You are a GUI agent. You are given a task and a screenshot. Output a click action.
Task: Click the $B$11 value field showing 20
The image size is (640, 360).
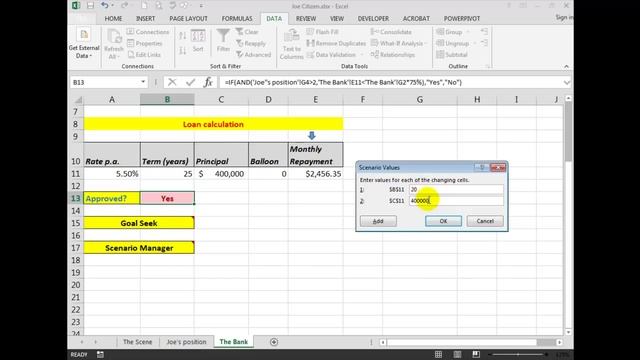point(456,189)
